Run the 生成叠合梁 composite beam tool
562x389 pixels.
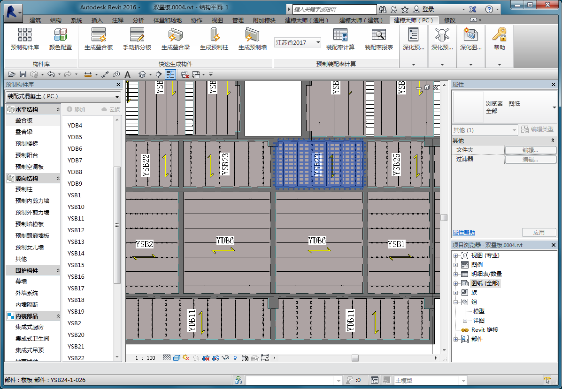175,39
